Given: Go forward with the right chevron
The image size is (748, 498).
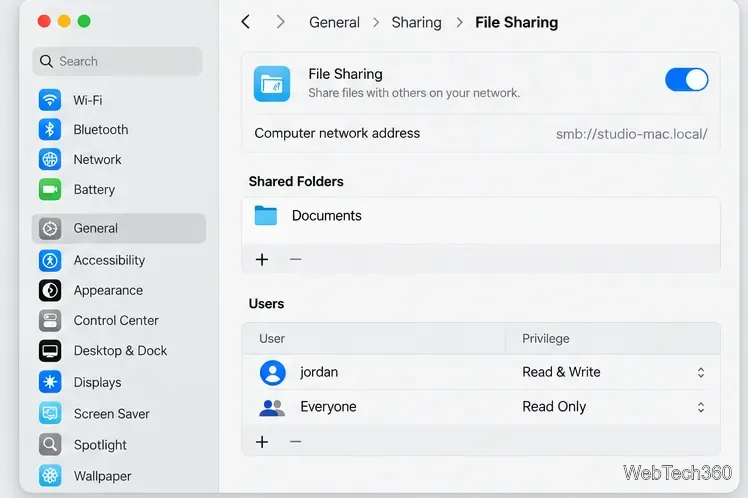Looking at the screenshot, I should 280,22.
